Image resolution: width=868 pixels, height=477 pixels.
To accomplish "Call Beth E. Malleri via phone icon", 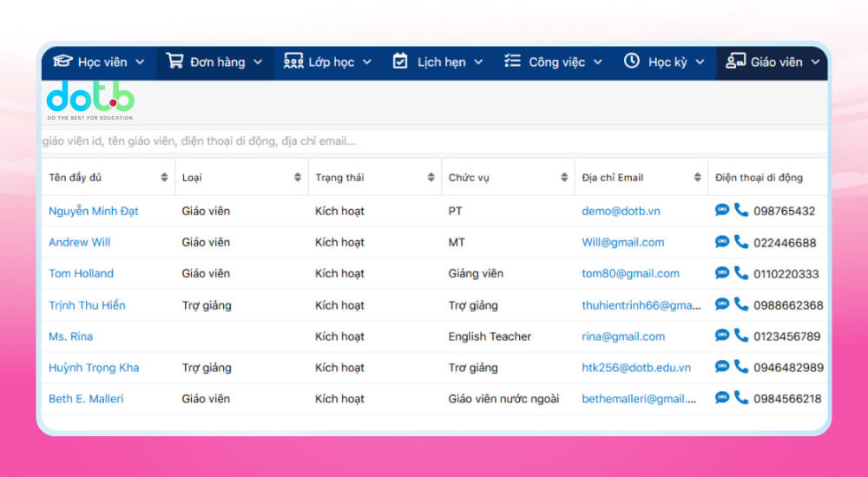I will [x=740, y=397].
